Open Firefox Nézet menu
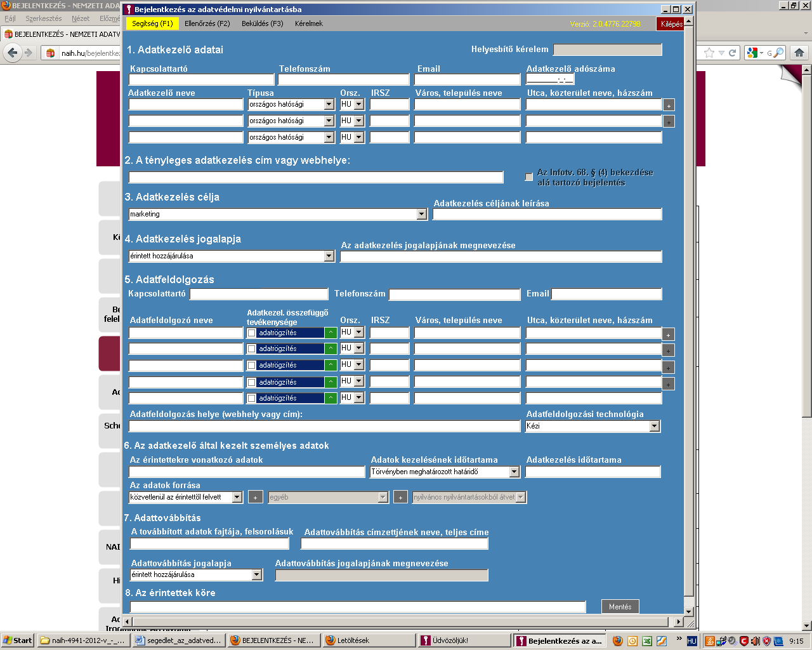Screen dimensions: 812x650 point(81,19)
